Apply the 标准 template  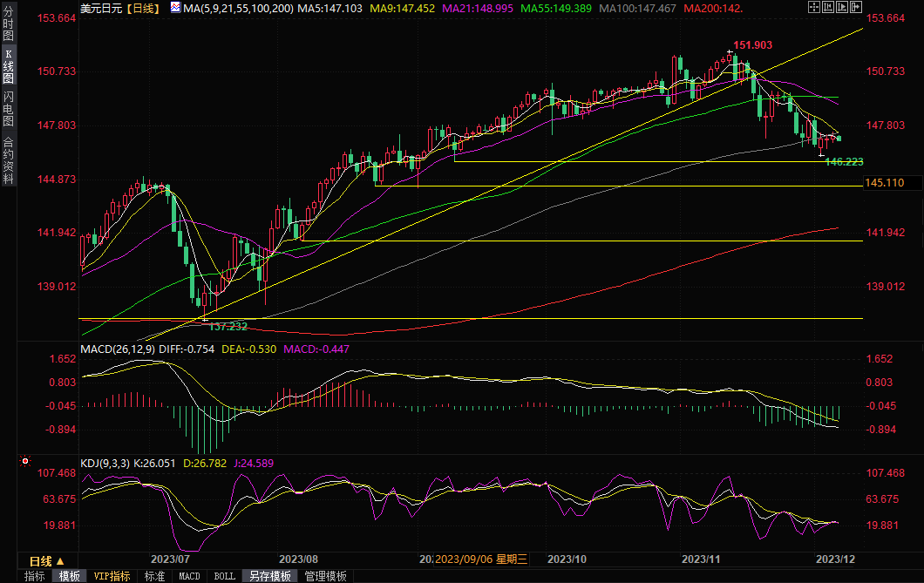click(x=154, y=576)
